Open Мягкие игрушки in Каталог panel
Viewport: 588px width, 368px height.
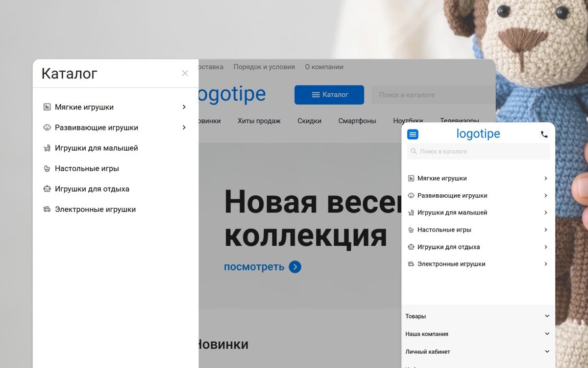84,107
